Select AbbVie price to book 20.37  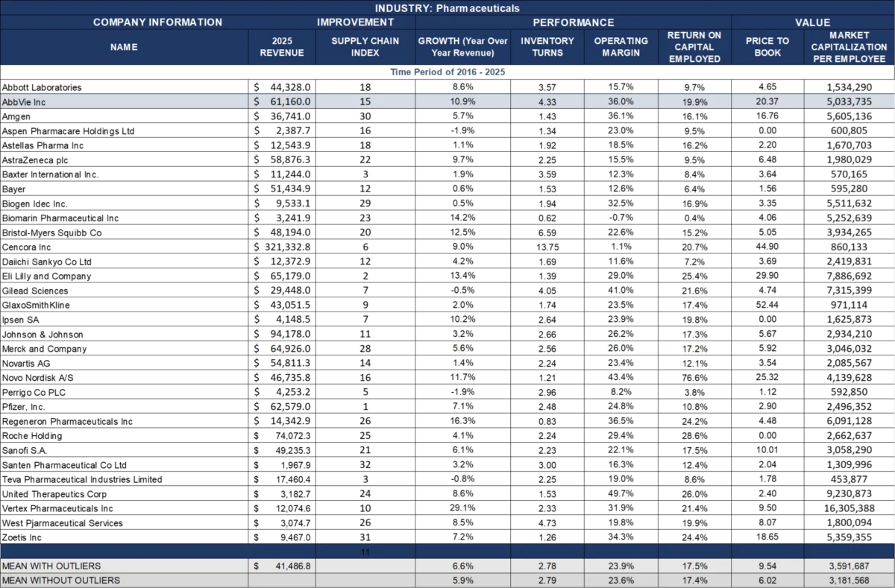point(767,101)
